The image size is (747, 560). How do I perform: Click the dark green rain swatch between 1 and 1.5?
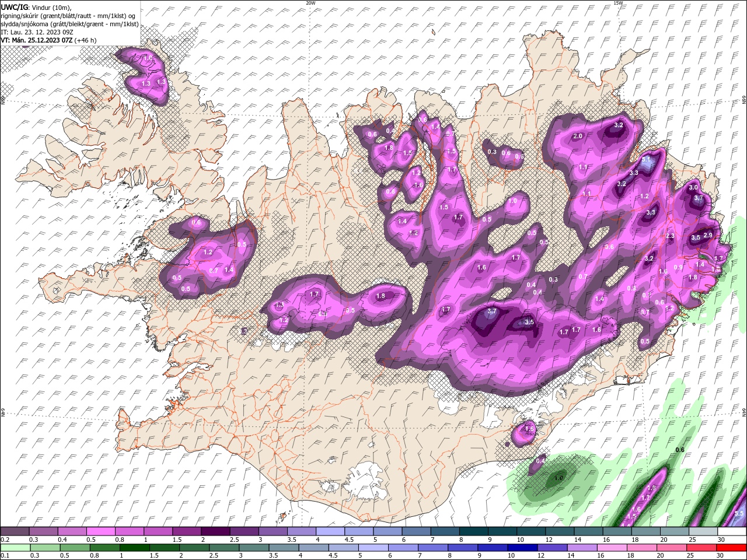coord(134,548)
